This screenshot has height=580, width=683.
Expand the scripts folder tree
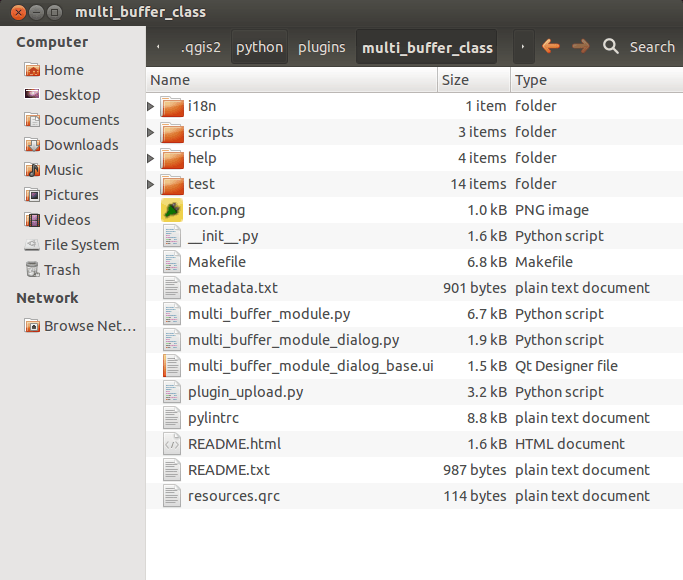pyautogui.click(x=151, y=132)
